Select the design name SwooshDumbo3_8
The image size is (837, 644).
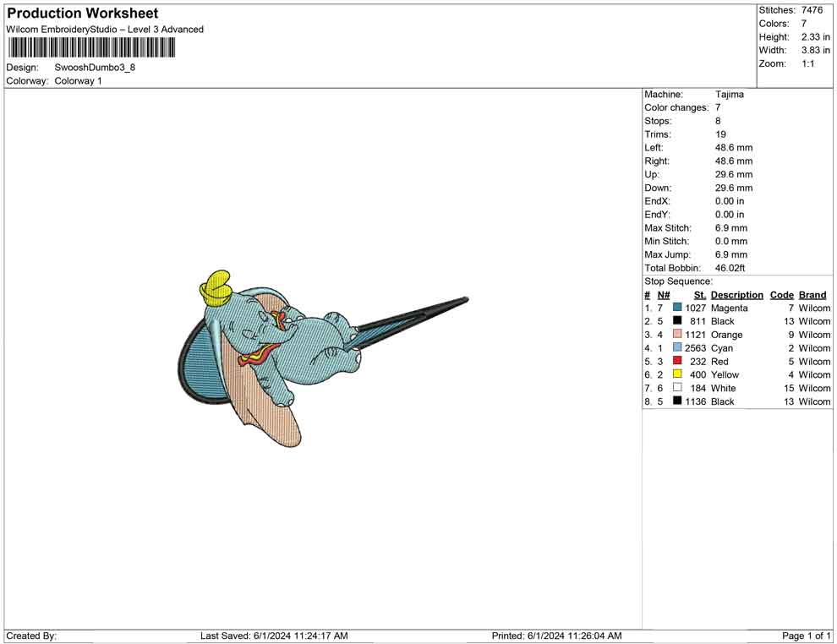[x=95, y=68]
